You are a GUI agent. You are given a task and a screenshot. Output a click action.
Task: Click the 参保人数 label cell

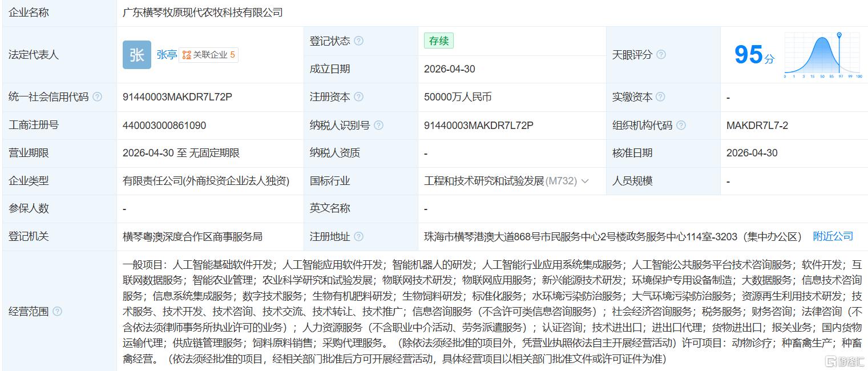tap(59, 208)
